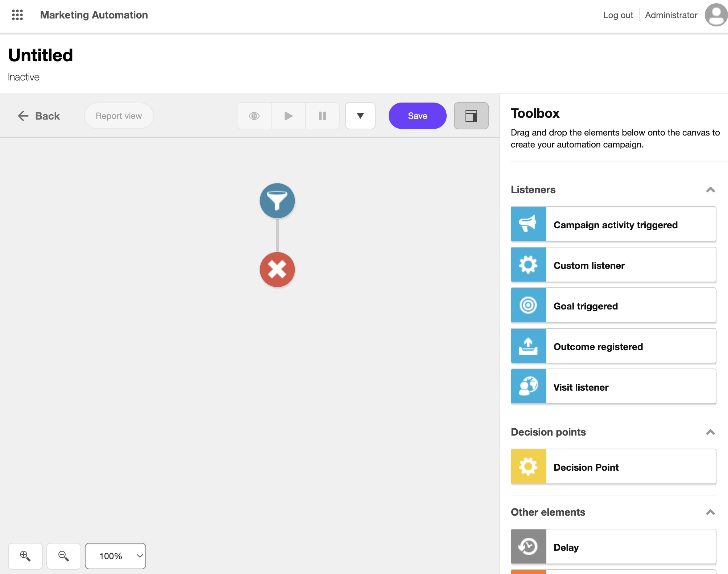This screenshot has height=574, width=728.
Task: Open the app launcher grid icon
Action: pyautogui.click(x=17, y=15)
